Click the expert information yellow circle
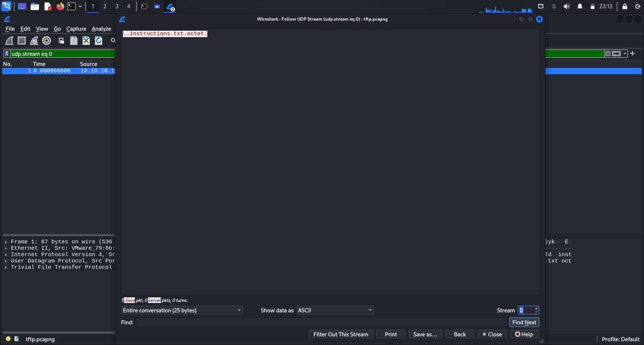This screenshot has width=644, height=345. 8,339
